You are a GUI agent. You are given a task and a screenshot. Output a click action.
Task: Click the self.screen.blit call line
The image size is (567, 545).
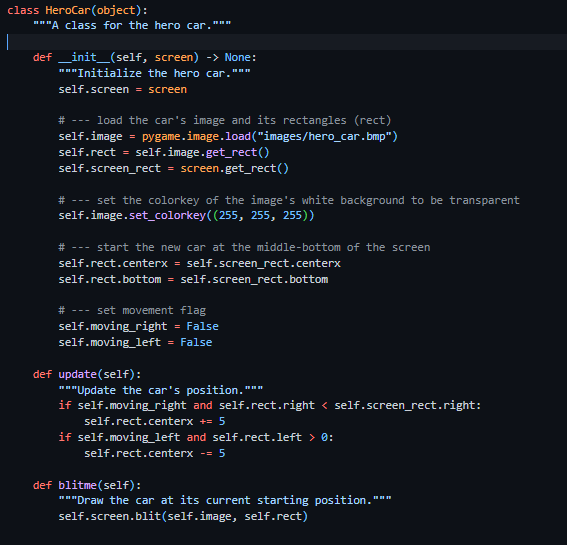pos(183,516)
